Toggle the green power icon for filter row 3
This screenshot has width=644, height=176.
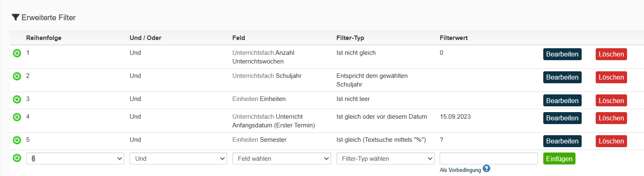click(17, 99)
